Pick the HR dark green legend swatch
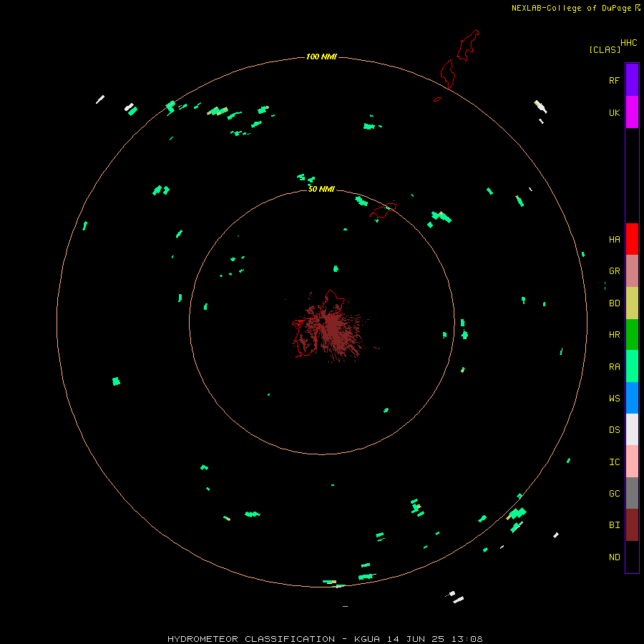 pyautogui.click(x=632, y=335)
